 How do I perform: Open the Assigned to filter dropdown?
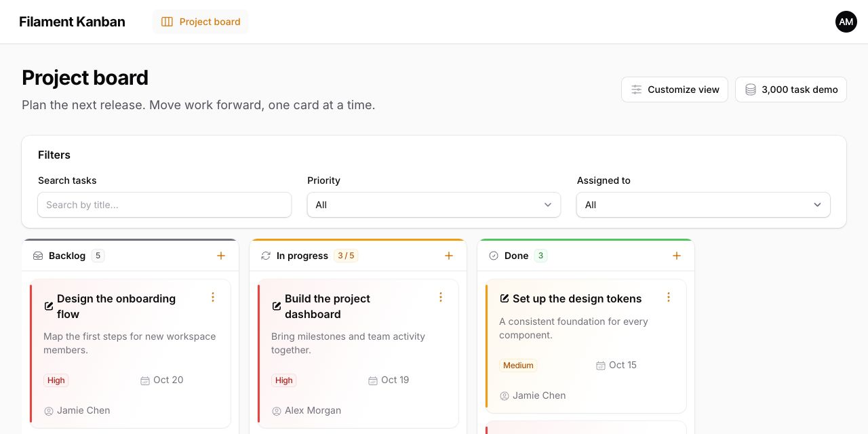(x=703, y=205)
